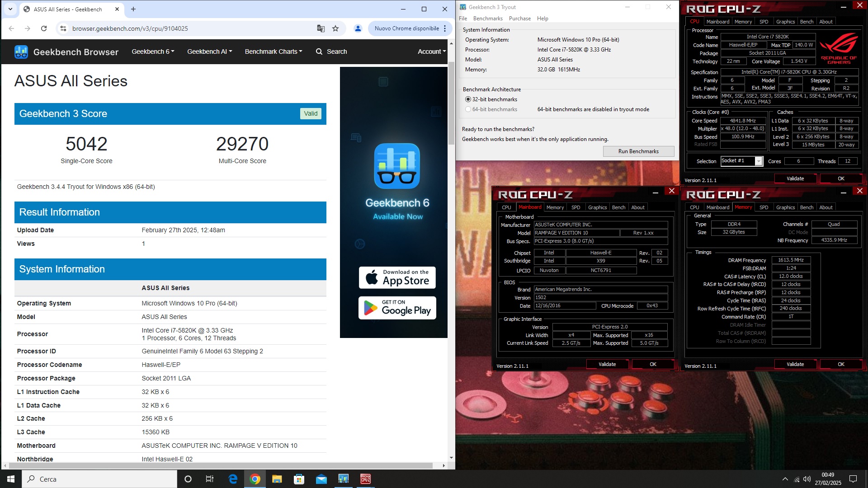868x488 pixels.
Task: Click Chrome forward arrow icon
Action: tap(28, 28)
